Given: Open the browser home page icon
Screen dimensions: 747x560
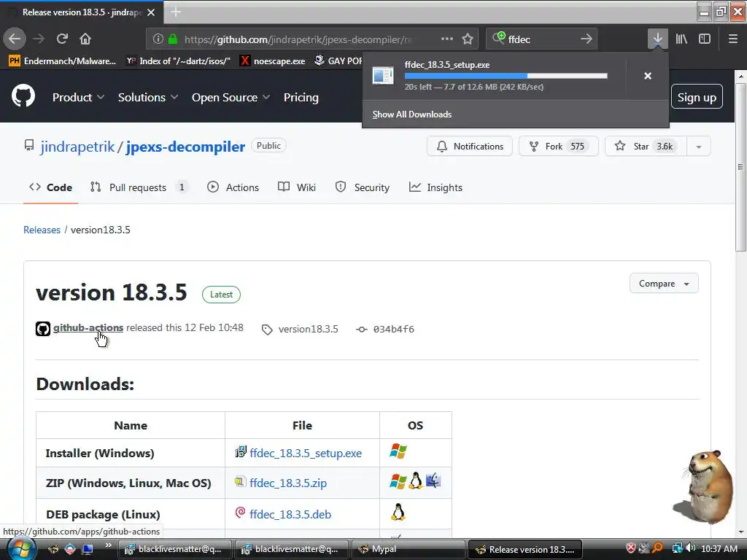Looking at the screenshot, I should [x=85, y=39].
